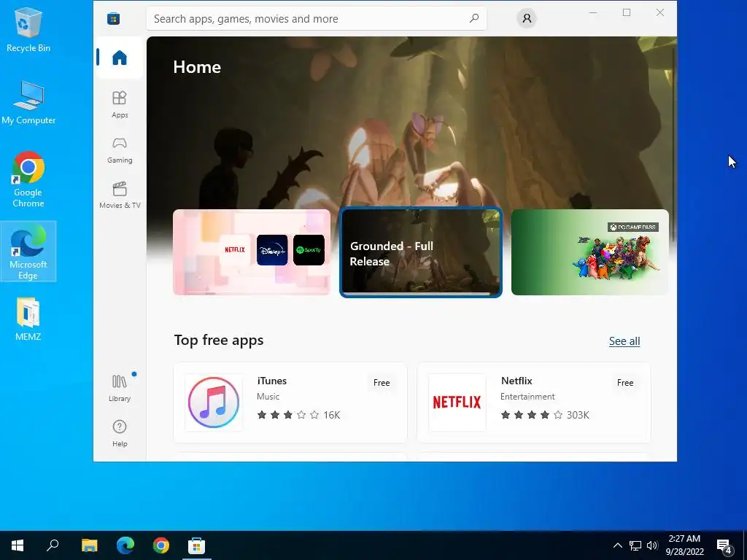Image resolution: width=747 pixels, height=560 pixels.
Task: Click Free button on Netflix card
Action: (625, 382)
